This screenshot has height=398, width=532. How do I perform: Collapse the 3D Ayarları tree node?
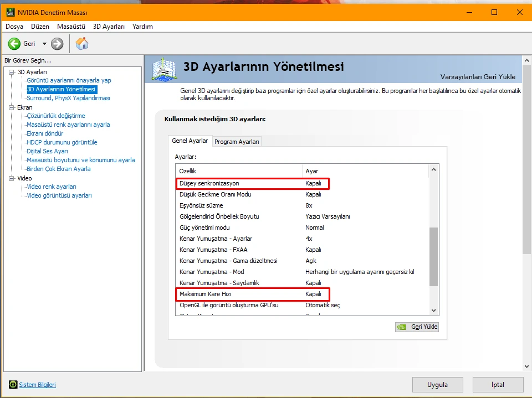[12, 72]
